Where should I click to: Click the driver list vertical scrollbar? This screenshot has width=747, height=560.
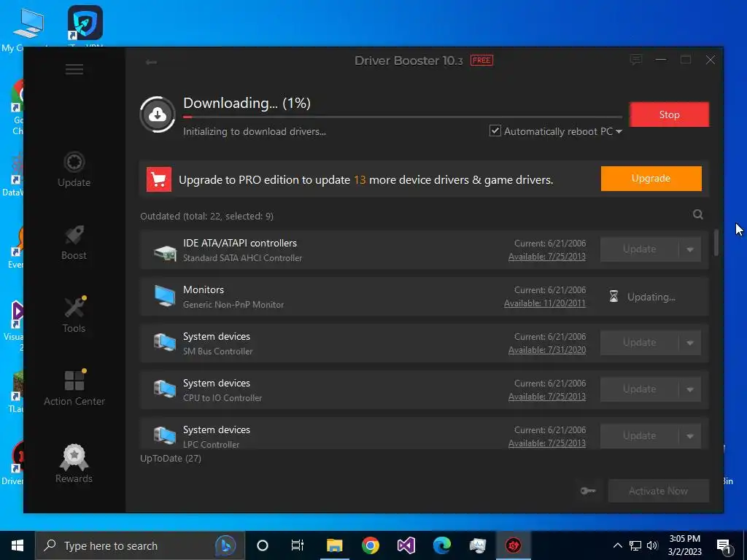tap(716, 243)
